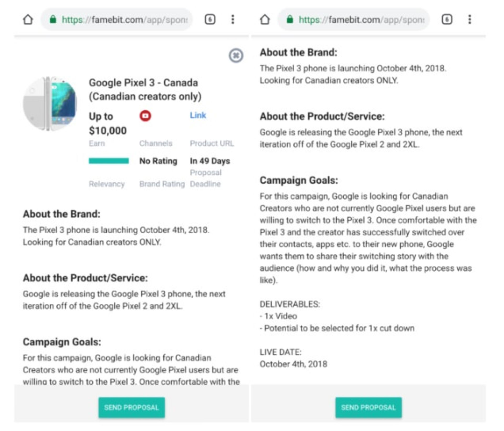Open the blue product URL Link
This screenshot has width=504, height=431.
pyautogui.click(x=198, y=115)
